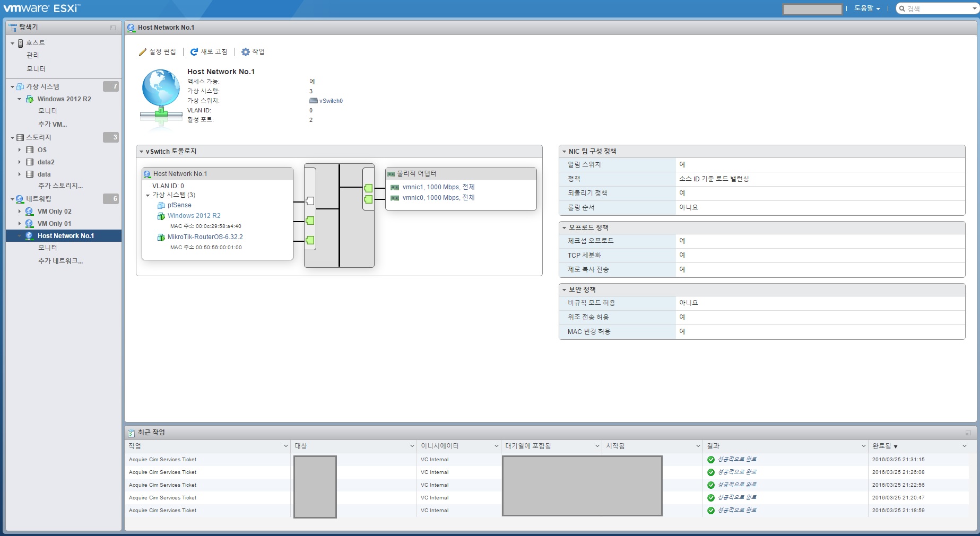Click the Networking count badge 6
The width and height of the screenshot is (980, 536).
111,199
